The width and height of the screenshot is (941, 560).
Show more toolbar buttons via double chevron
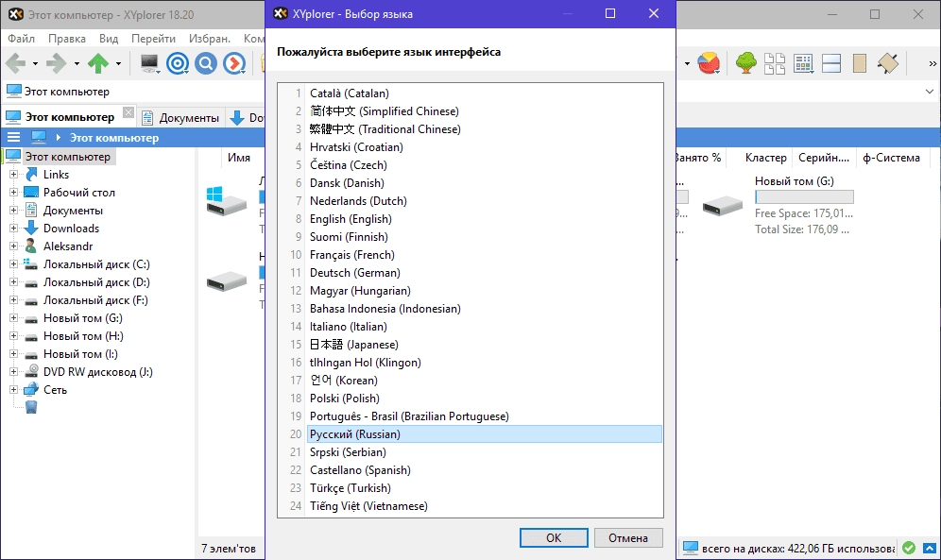pos(932,63)
